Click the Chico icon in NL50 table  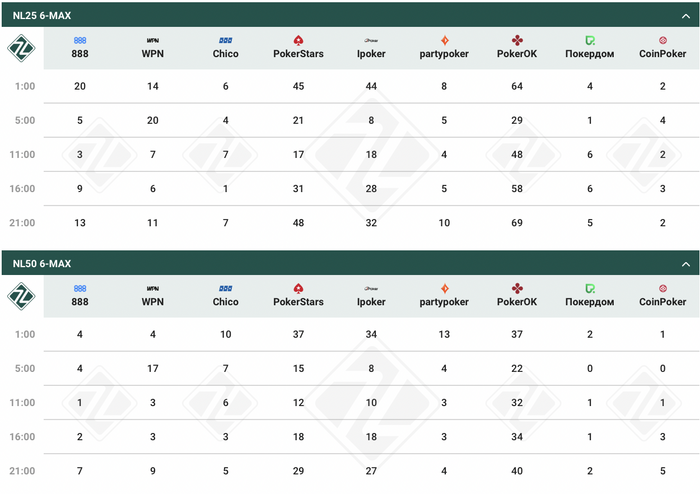tap(226, 288)
